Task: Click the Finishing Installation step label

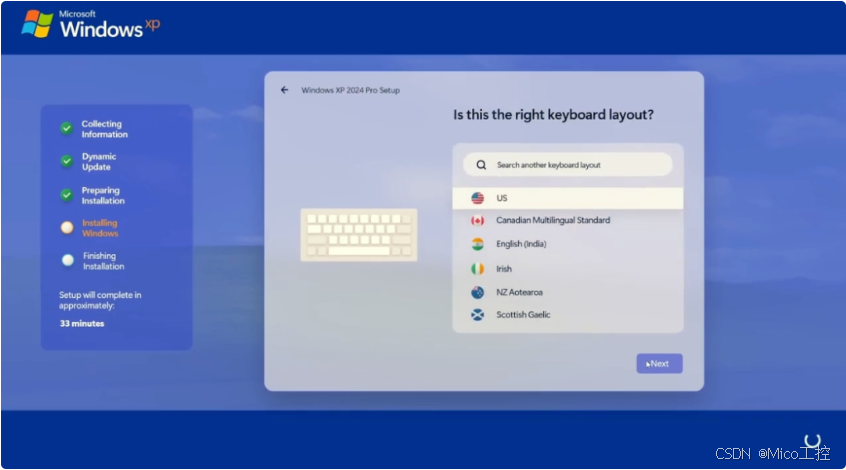Action: point(104,261)
